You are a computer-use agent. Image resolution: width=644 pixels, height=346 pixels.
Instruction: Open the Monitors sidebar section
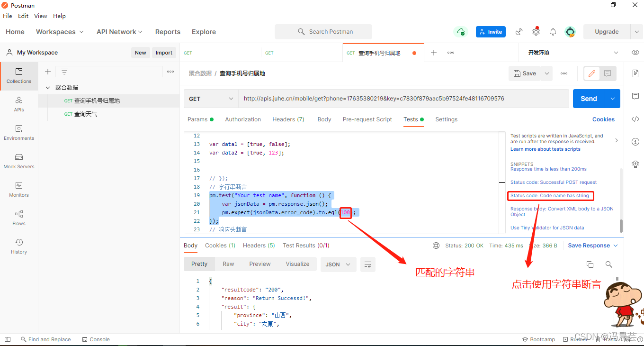coord(19,190)
